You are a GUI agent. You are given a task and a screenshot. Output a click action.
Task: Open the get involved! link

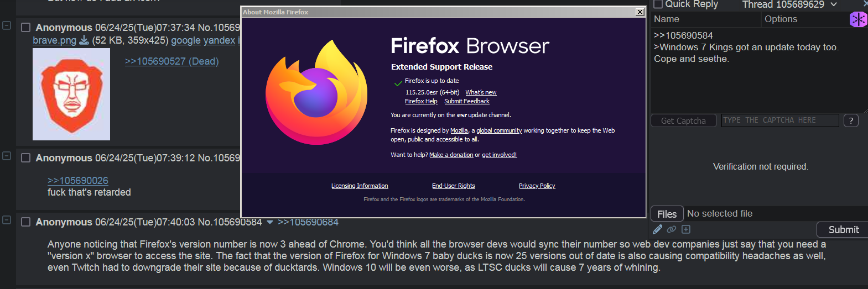click(x=499, y=155)
